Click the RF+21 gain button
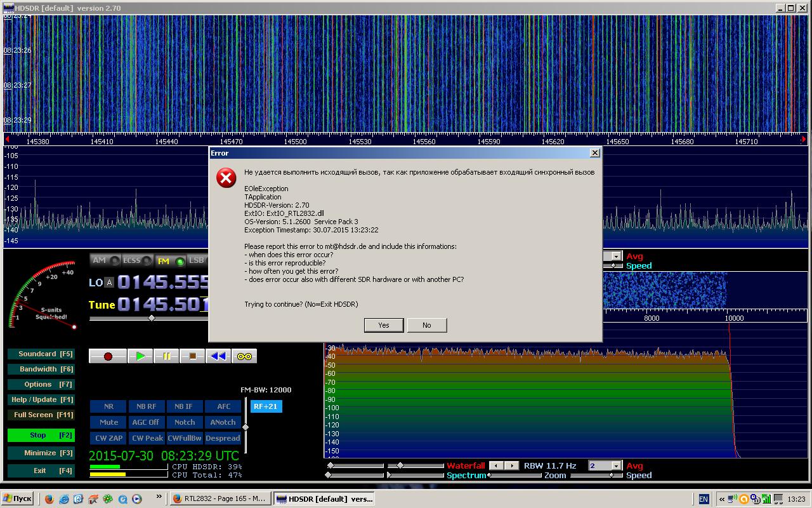812x508 pixels. pos(266,406)
